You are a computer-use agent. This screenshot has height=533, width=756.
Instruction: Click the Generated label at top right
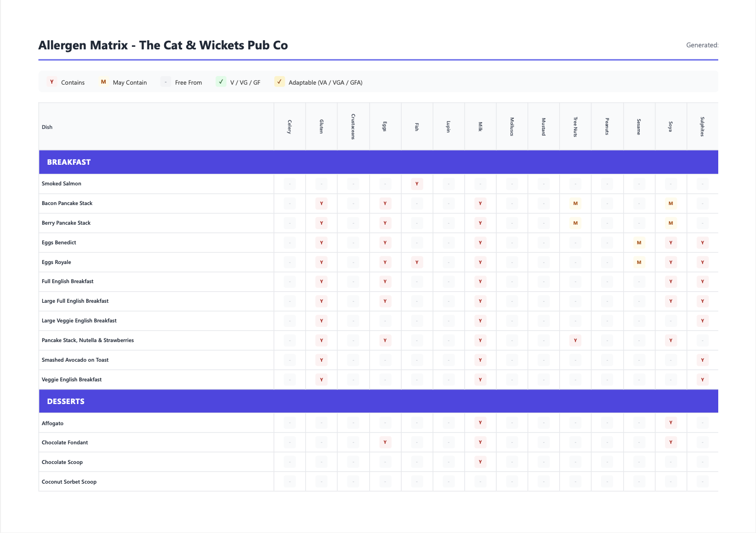coord(702,45)
